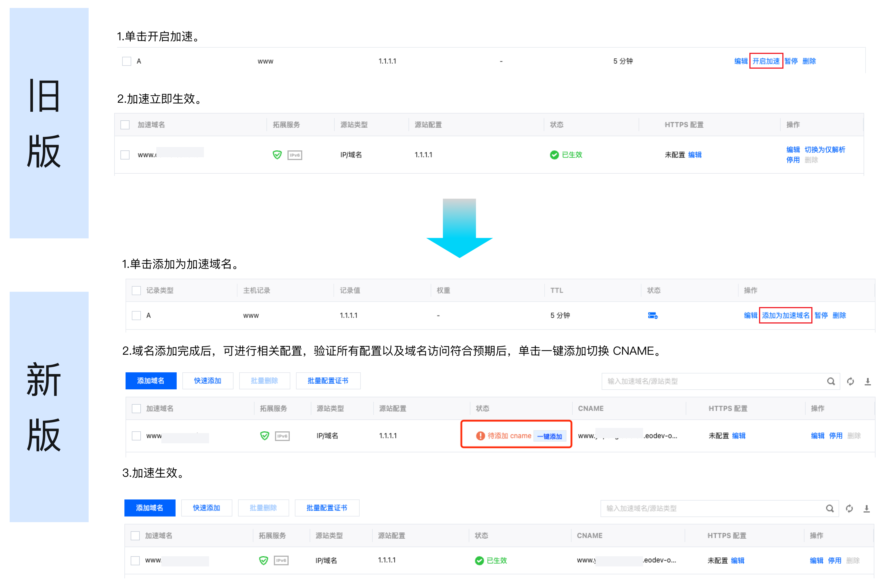Screen dimensions: 888x588
Task: Click the green shield icon in old-version domain row
Action: click(277, 155)
